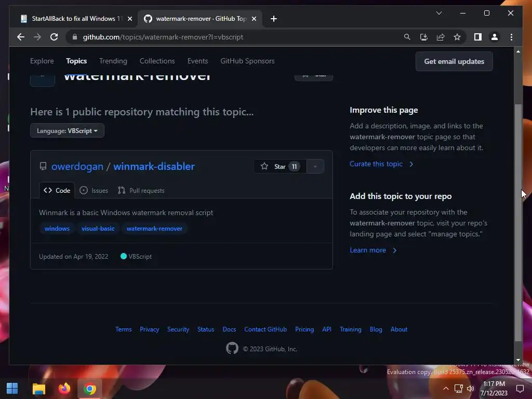Open Chrome's three-dot menu
Image resolution: width=532 pixels, height=399 pixels.
pos(511,37)
